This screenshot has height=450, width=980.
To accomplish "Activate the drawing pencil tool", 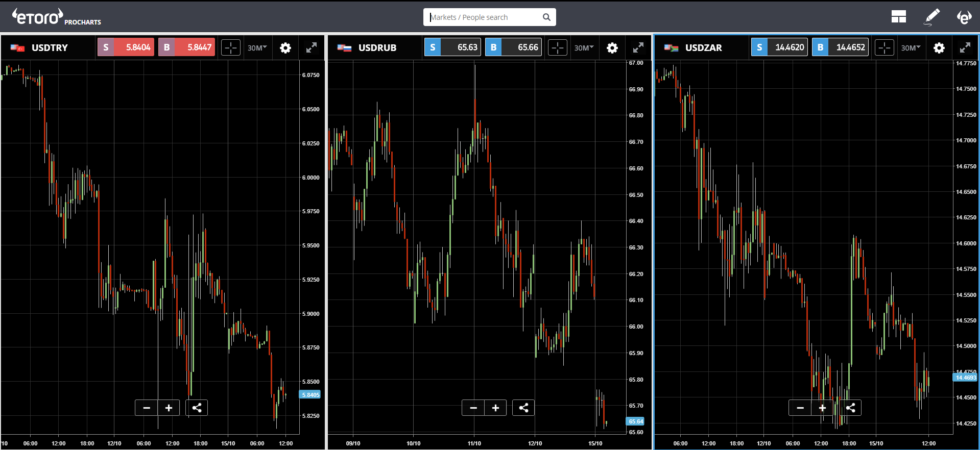I will [931, 17].
